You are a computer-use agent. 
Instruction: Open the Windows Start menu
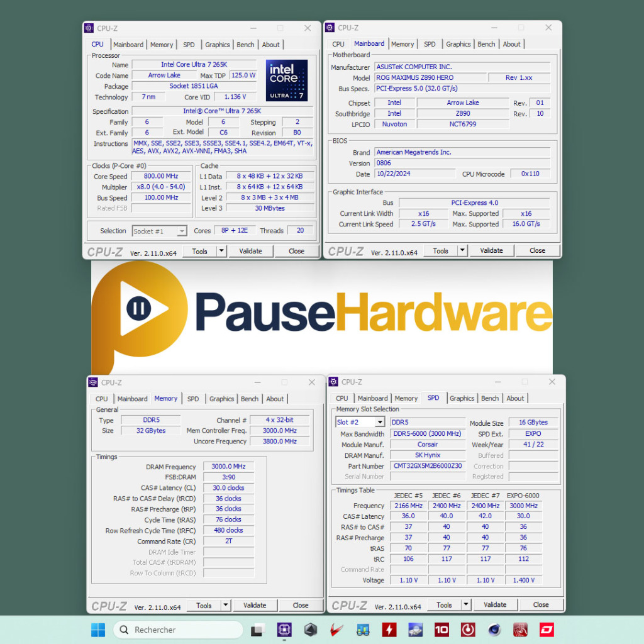pyautogui.click(x=97, y=630)
